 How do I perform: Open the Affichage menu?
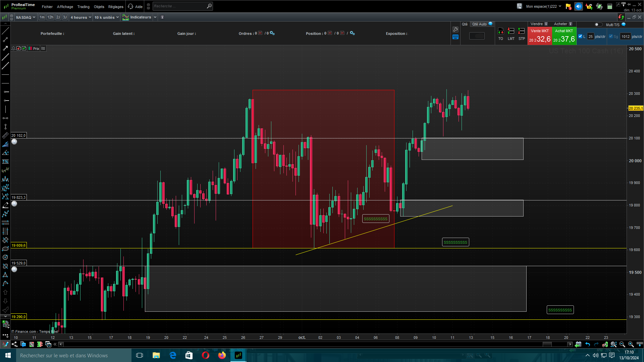click(65, 7)
